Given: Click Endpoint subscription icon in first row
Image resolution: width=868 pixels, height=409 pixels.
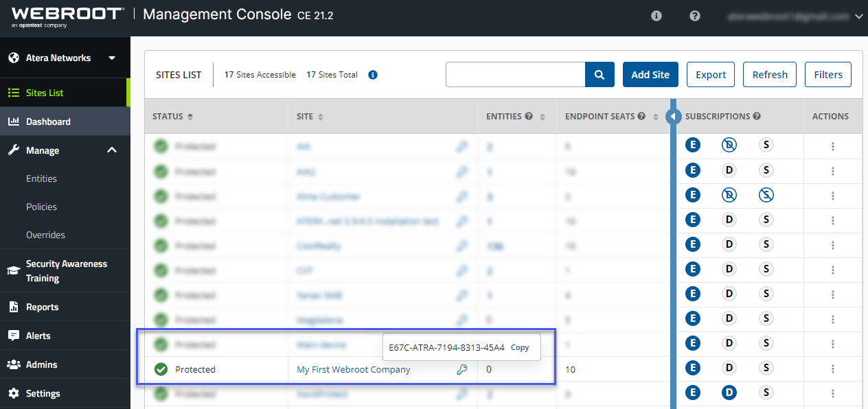Looking at the screenshot, I should coord(693,145).
